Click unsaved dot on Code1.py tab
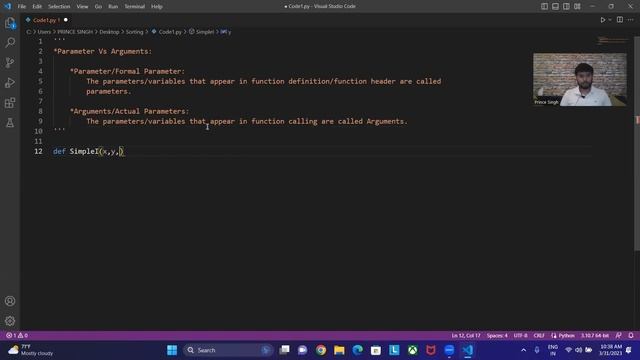 (66, 20)
